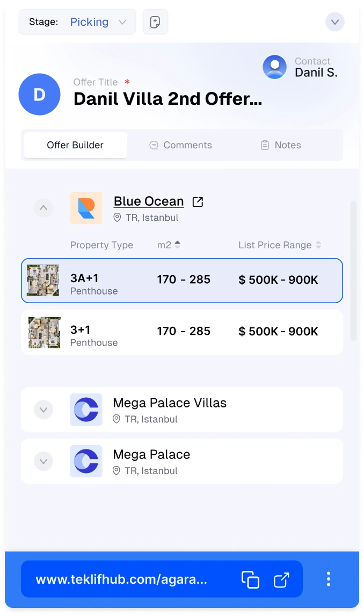Open the Stage Picking dropdown
The width and height of the screenshot is (364, 616).
[97, 22]
